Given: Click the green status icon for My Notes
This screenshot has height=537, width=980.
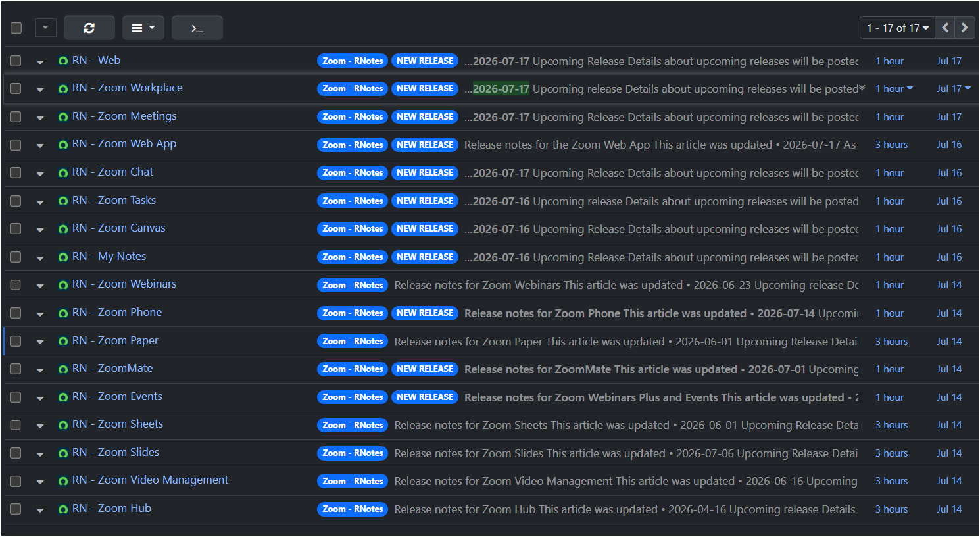Looking at the screenshot, I should point(63,257).
